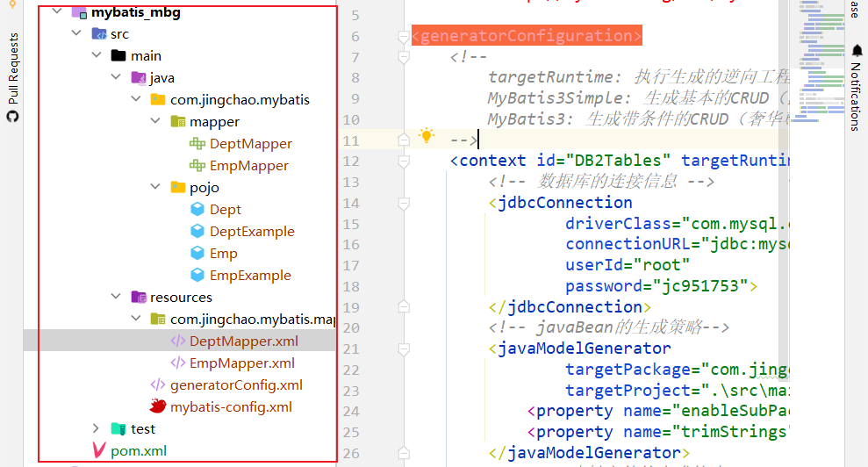Collapse the pojo package arrow

click(x=155, y=187)
